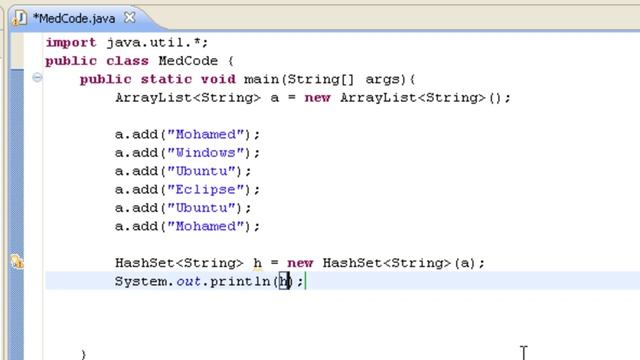Click the first "Mohamed" string literal
Viewport: 640px width, 360px height.
(x=206, y=134)
